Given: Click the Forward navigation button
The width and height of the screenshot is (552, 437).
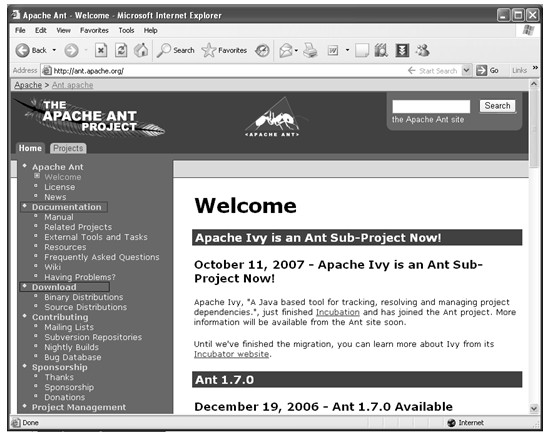Looking at the screenshot, I should coord(71,50).
